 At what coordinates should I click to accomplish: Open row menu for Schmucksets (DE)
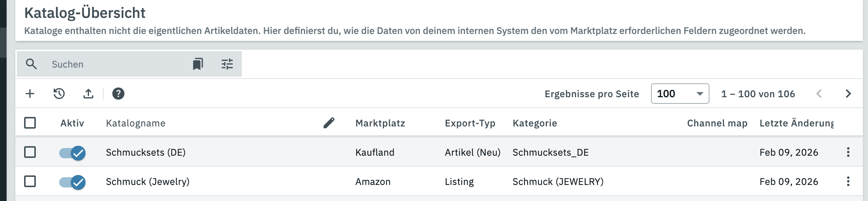(x=848, y=152)
